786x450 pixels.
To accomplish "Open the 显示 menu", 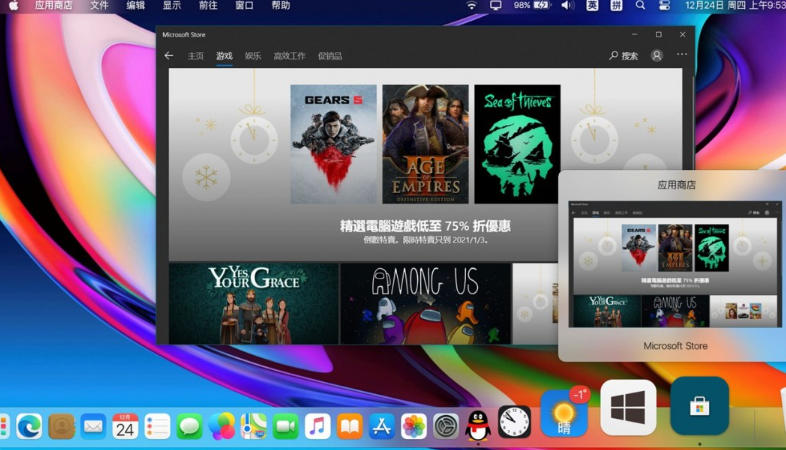I will point(172,6).
